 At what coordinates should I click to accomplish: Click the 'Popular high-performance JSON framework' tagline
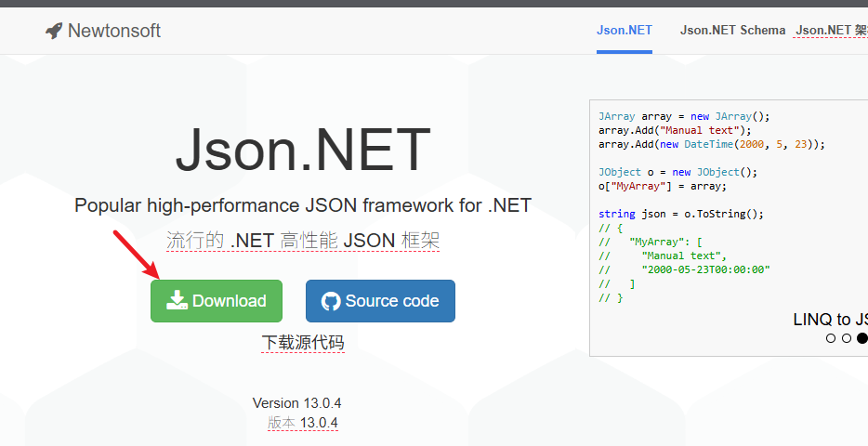[x=303, y=205]
